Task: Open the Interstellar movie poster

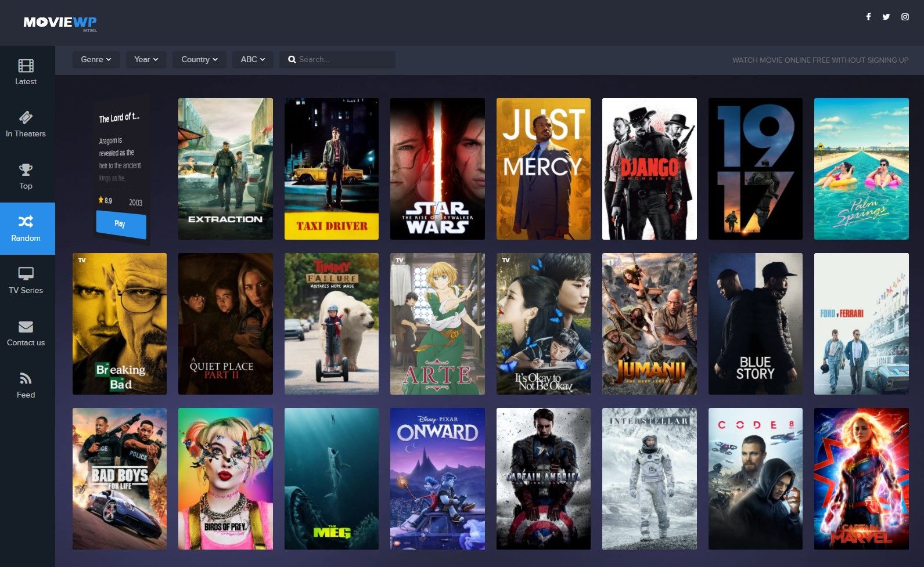Action: [x=649, y=479]
